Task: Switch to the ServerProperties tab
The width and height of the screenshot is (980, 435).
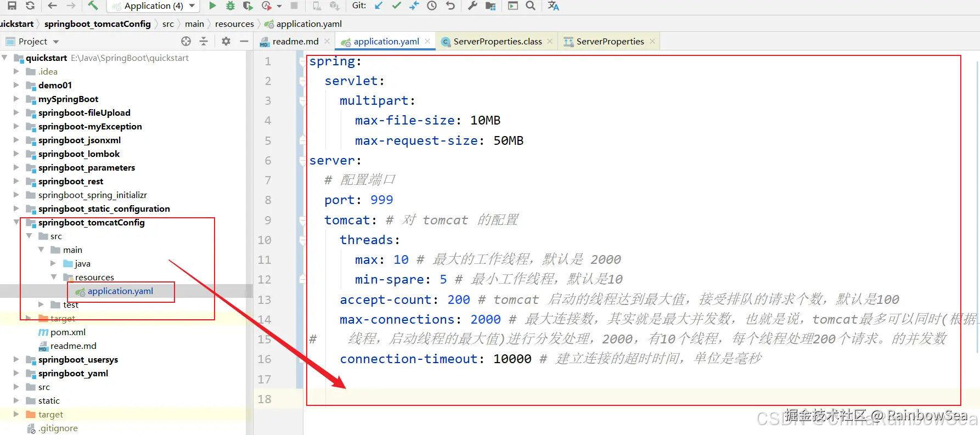Action: [610, 41]
